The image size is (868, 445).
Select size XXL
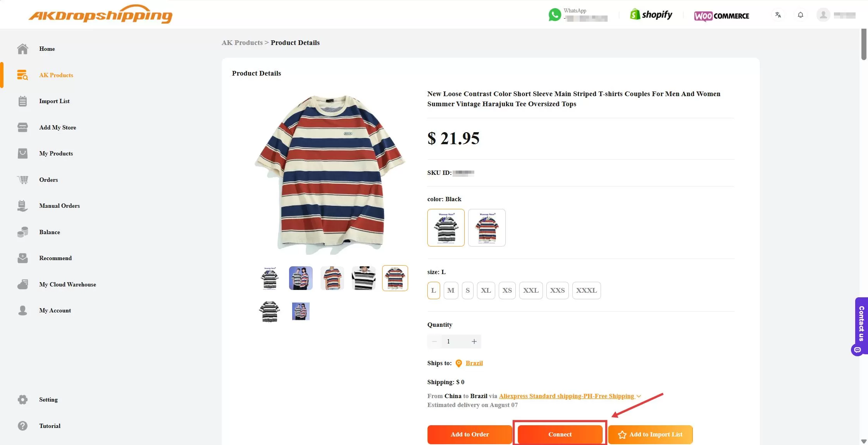531,290
